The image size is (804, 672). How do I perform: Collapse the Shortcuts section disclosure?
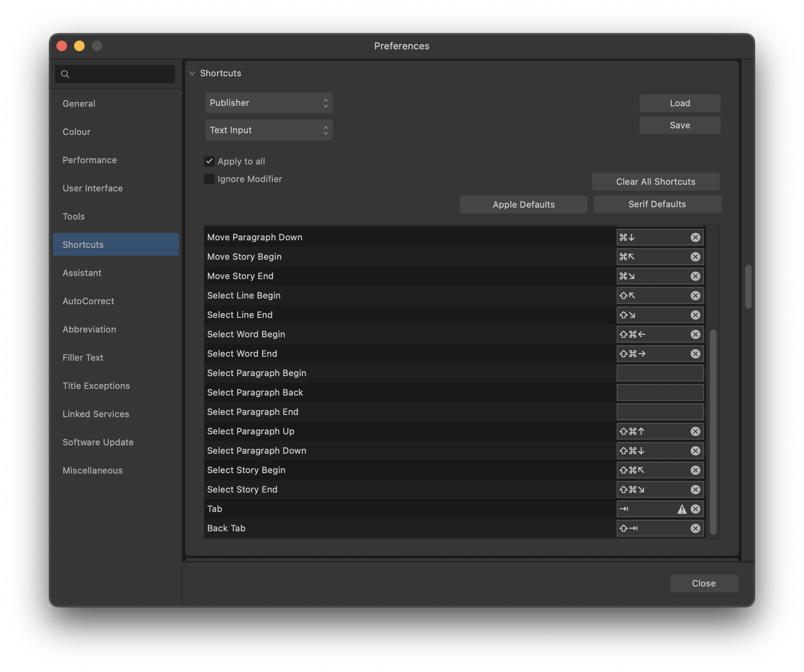click(x=192, y=73)
